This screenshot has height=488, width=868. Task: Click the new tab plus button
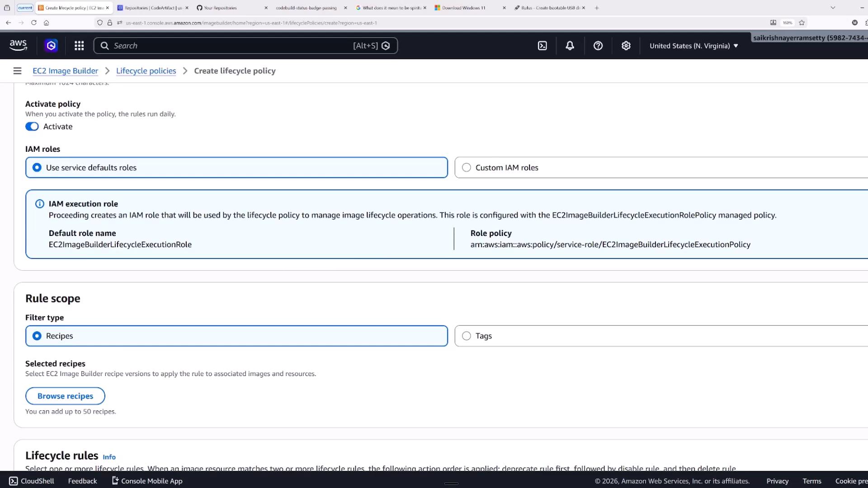(x=596, y=8)
